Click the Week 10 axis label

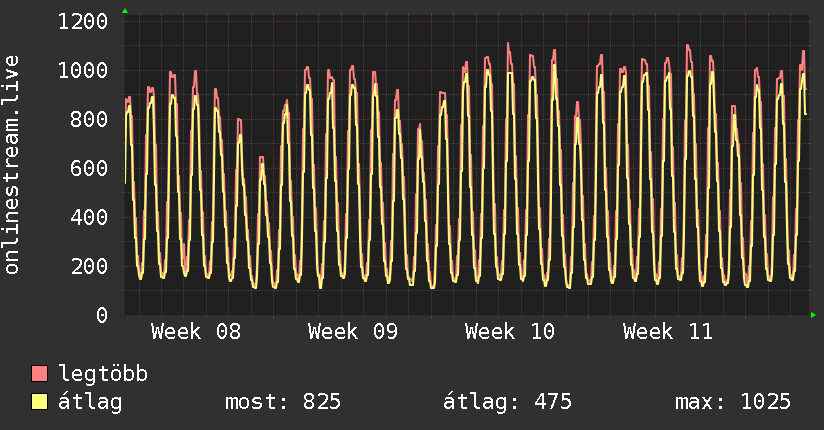pyautogui.click(x=510, y=332)
